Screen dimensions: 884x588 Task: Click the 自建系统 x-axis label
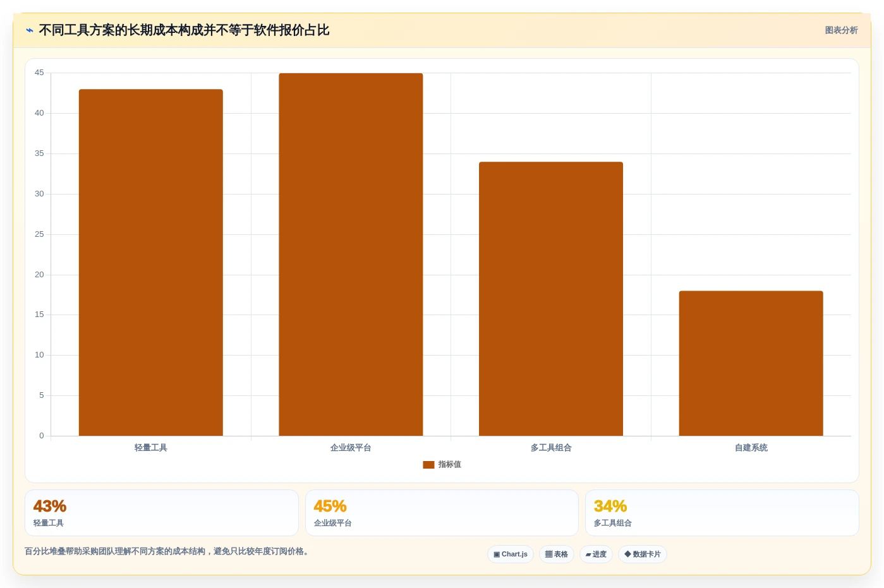click(751, 448)
